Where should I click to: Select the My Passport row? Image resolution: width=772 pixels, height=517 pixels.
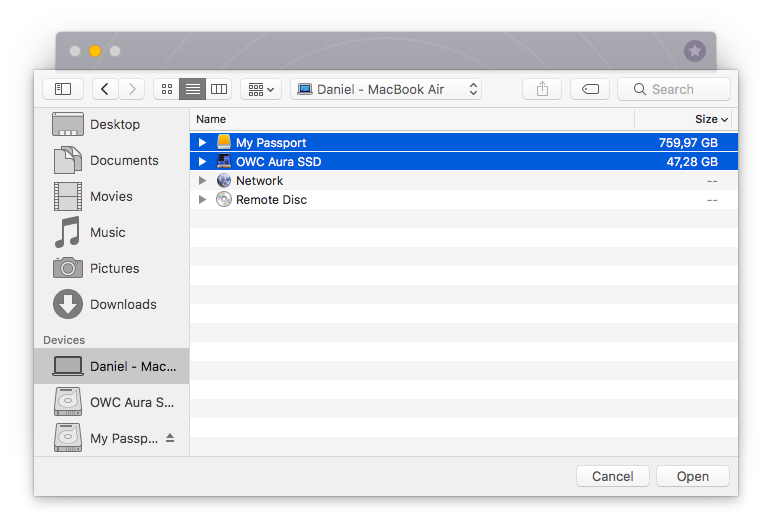464,142
